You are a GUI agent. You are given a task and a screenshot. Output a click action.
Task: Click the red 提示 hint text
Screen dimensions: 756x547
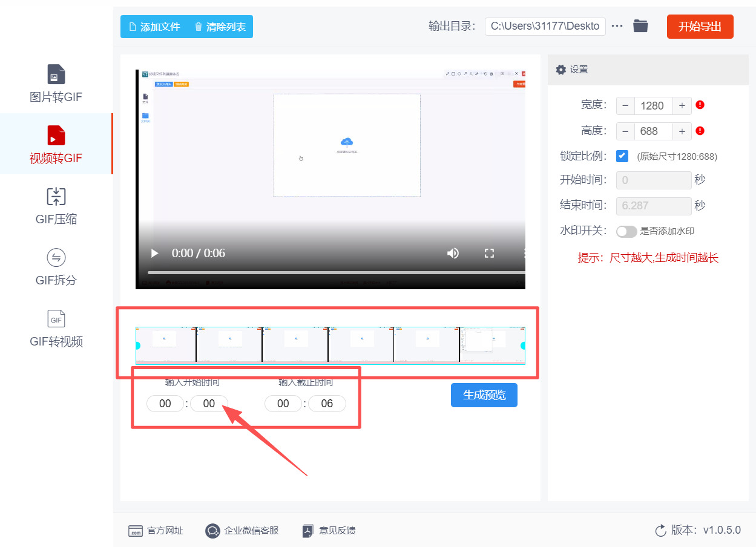point(648,258)
